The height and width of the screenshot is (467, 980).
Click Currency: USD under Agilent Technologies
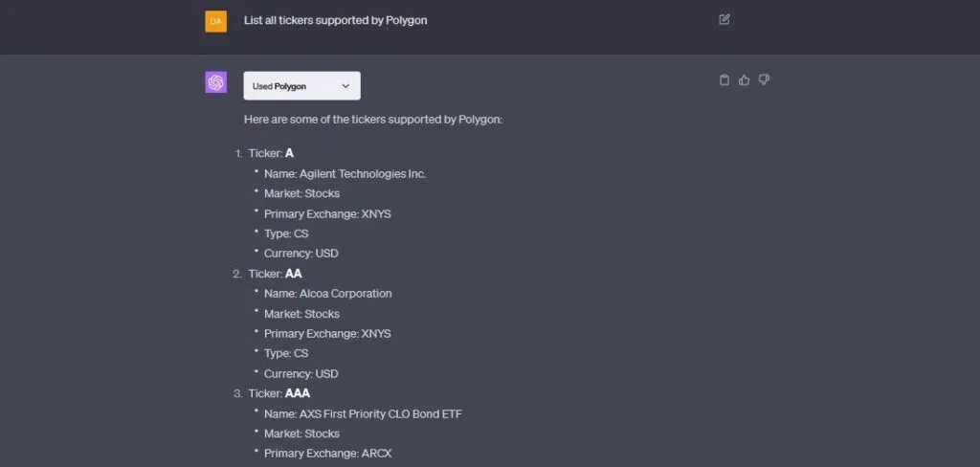301,254
